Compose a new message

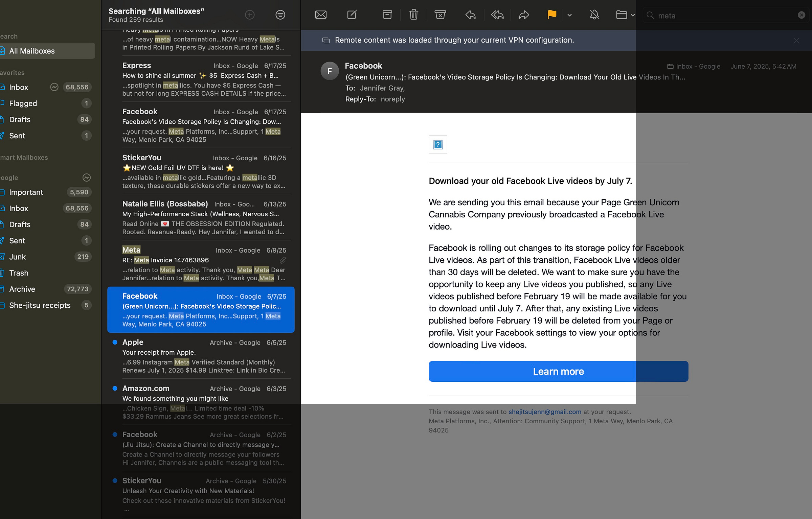point(352,15)
